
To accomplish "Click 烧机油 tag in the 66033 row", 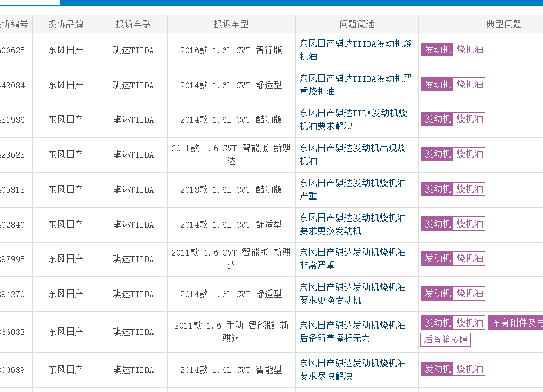I will click(469, 323).
